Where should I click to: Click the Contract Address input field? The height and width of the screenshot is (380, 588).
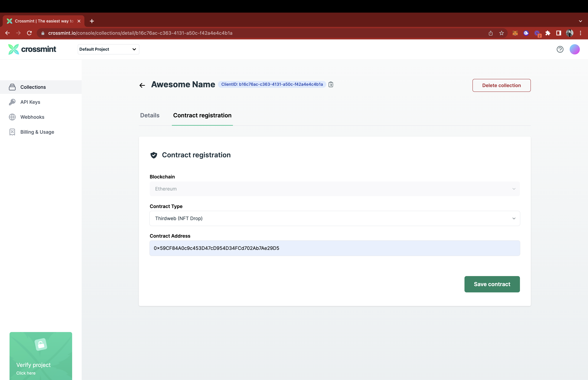[335, 248]
